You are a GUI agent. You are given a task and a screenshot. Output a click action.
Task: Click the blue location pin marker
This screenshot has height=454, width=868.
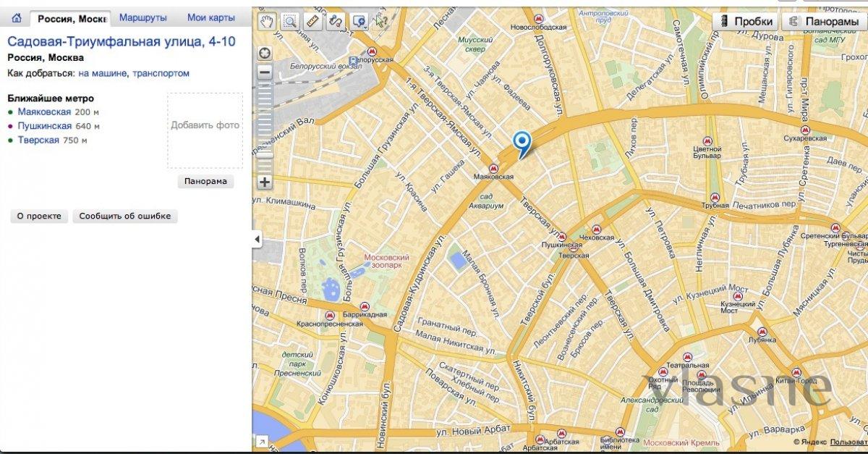(521, 144)
